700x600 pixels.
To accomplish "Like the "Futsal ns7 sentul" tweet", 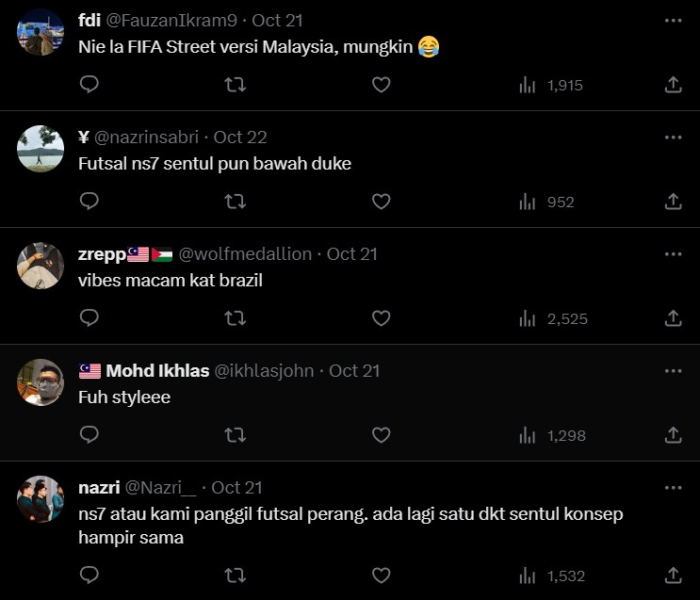I will (381, 202).
